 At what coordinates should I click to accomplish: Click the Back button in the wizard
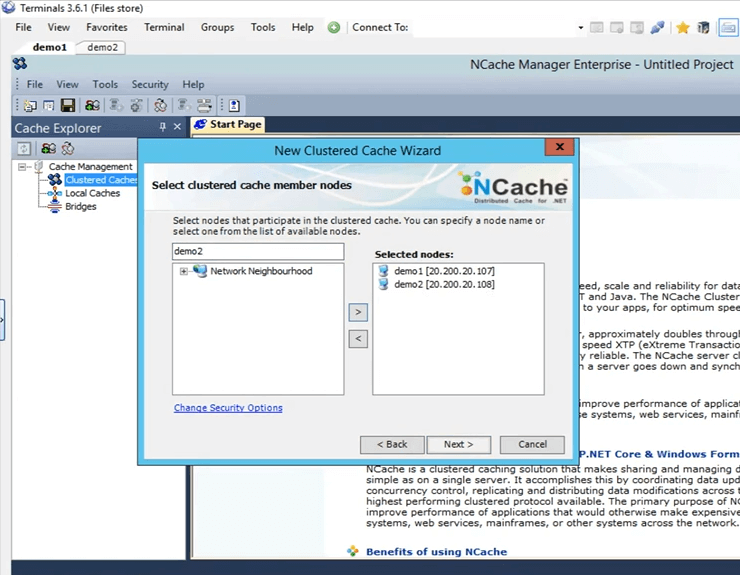tap(392, 444)
